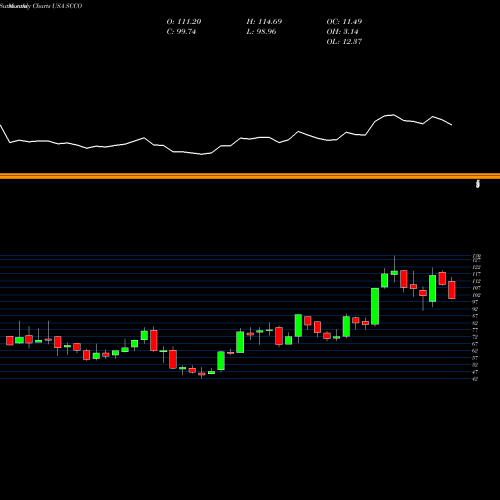Viewport: 500px width, 500px height.
Task: Click the high price H: 114.69
Action: pos(264,22)
